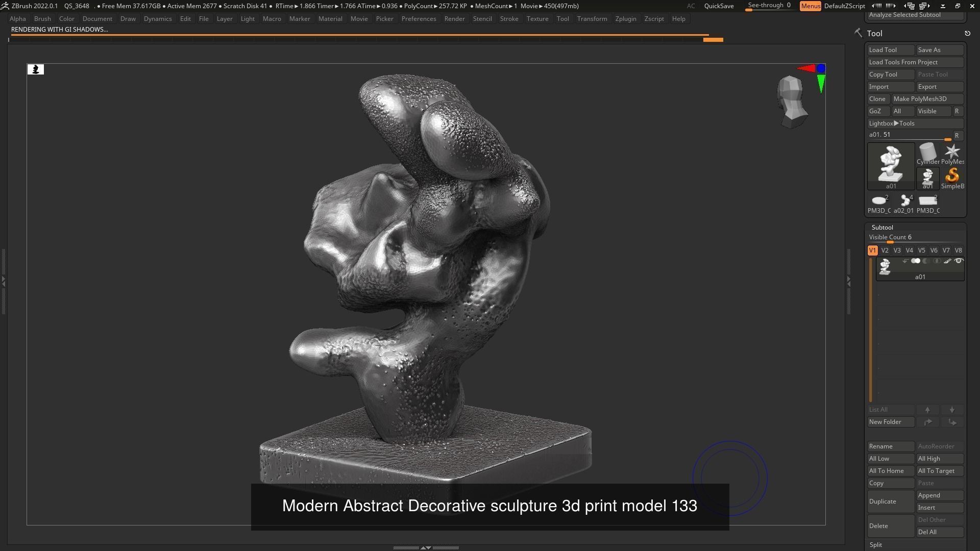Click the canvas silhouette icon top-left
The width and height of the screenshot is (980, 551).
point(36,69)
